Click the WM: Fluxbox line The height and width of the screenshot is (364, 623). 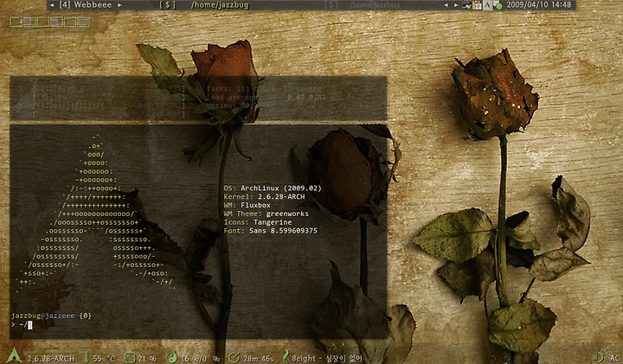click(x=247, y=205)
